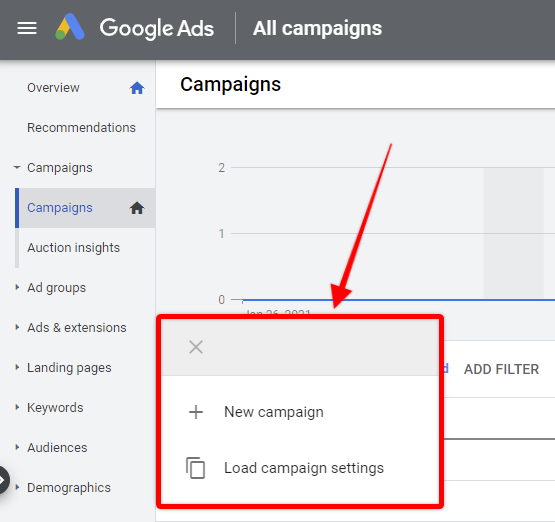Choose New campaign from the popup
The image size is (555, 522).
pos(274,412)
